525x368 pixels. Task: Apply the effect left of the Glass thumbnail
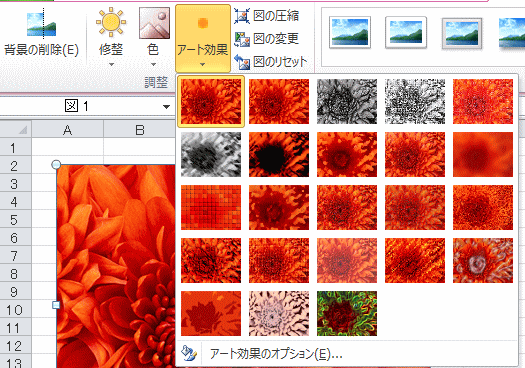415,207
